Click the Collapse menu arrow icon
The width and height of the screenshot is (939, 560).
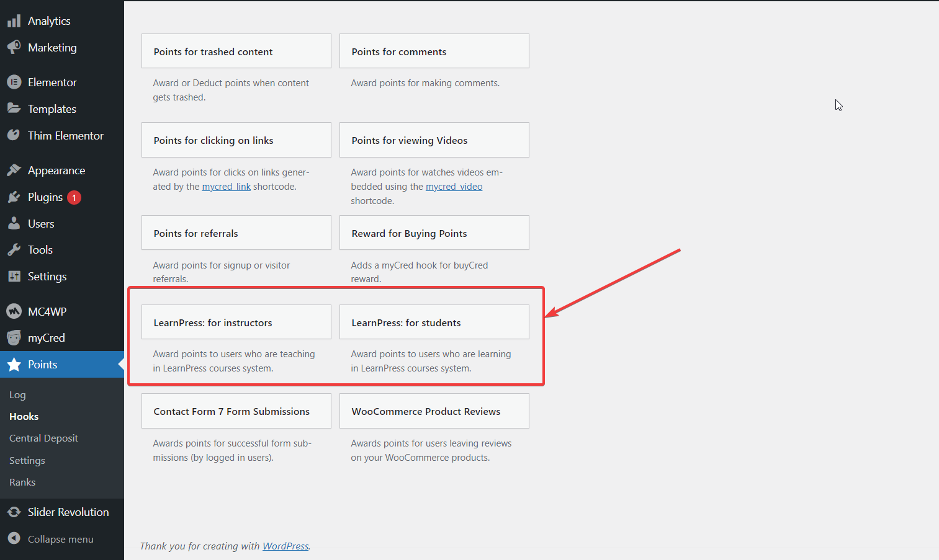[14, 539]
